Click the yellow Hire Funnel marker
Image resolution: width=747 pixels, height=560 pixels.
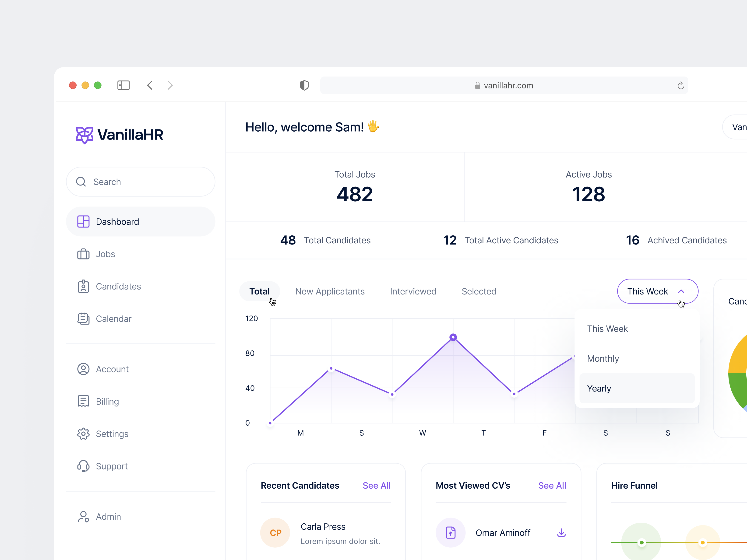pos(703,543)
